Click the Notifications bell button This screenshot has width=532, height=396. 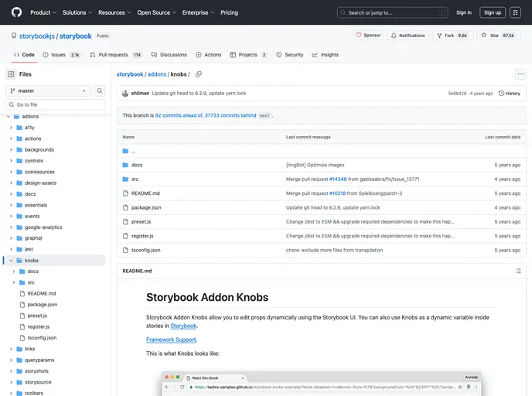pos(408,36)
